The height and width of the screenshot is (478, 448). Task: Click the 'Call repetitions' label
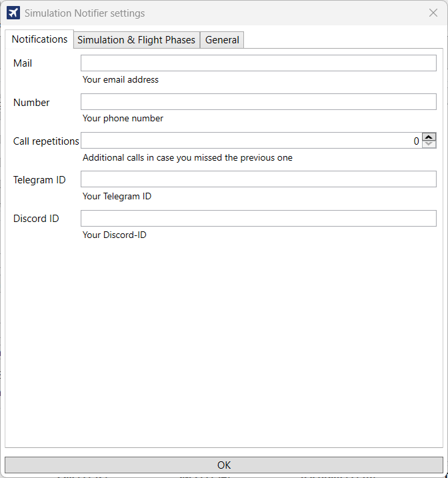tap(46, 141)
